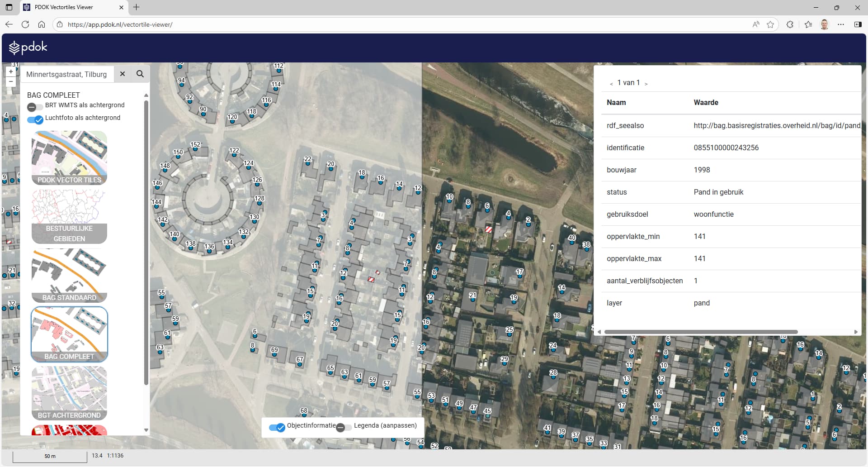Click the pdok logo
The image size is (868, 467).
tap(28, 48)
